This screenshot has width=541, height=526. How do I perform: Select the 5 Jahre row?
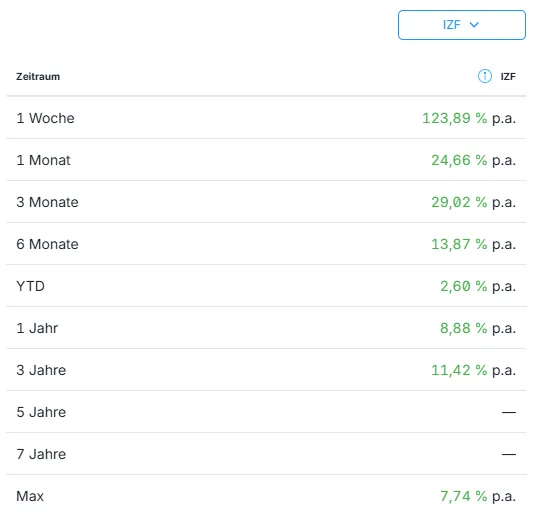point(266,412)
